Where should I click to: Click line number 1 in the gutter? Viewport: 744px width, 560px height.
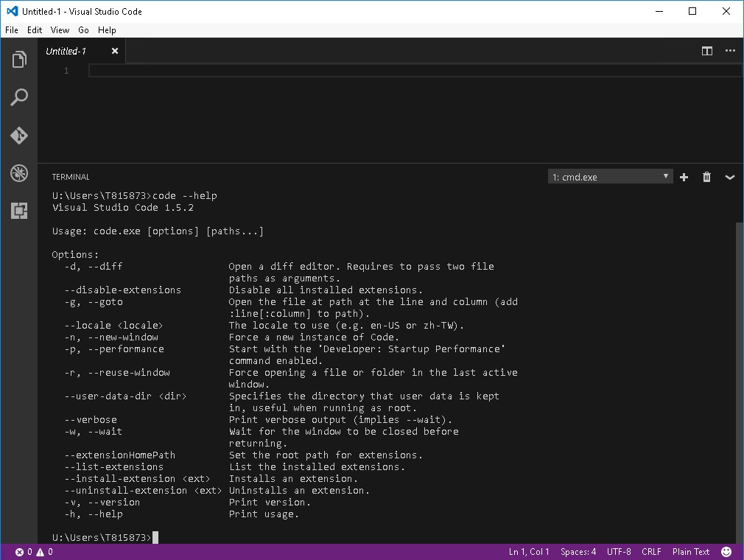coord(66,71)
